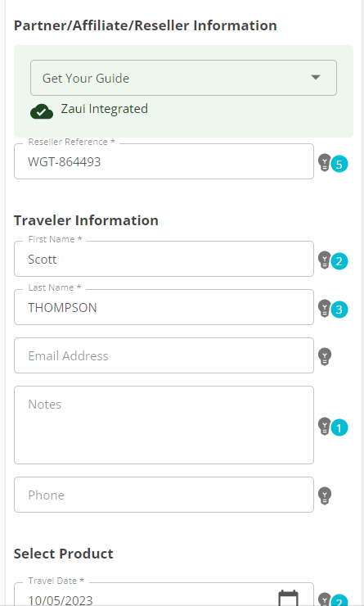Click the suggestion badge 2 on First Name
Screen dimensions: 364x606
click(x=339, y=262)
